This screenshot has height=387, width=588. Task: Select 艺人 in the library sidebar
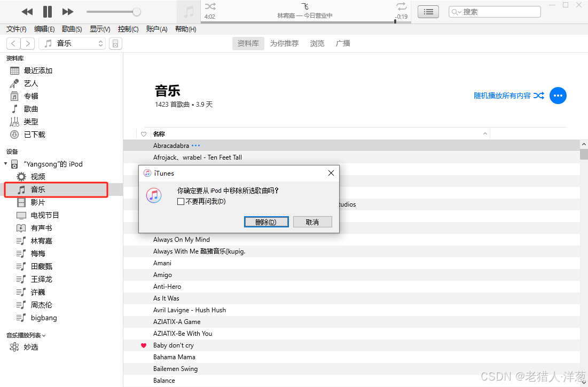tap(31, 83)
